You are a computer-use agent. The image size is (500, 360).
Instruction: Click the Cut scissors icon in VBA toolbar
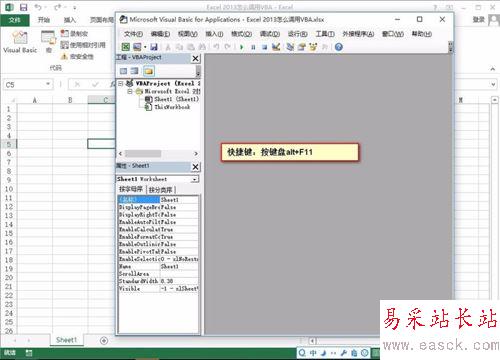pos(168,47)
